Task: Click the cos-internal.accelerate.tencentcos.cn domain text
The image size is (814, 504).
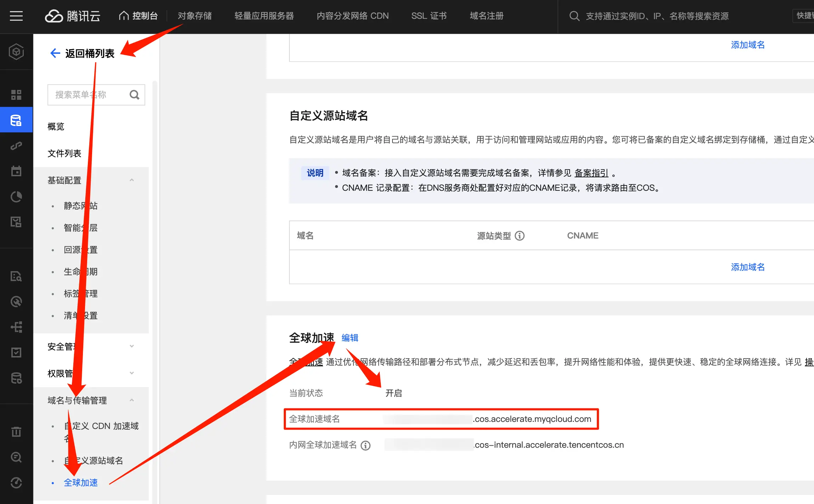Action: [549, 445]
